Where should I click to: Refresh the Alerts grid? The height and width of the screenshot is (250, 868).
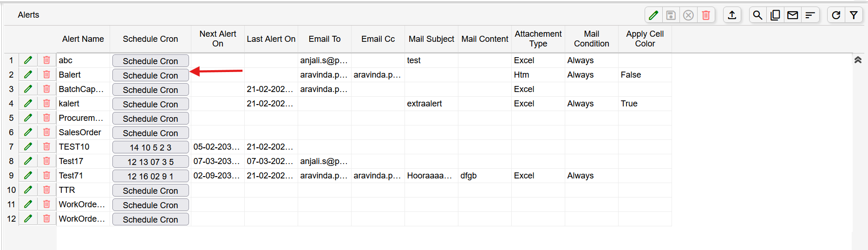[836, 15]
